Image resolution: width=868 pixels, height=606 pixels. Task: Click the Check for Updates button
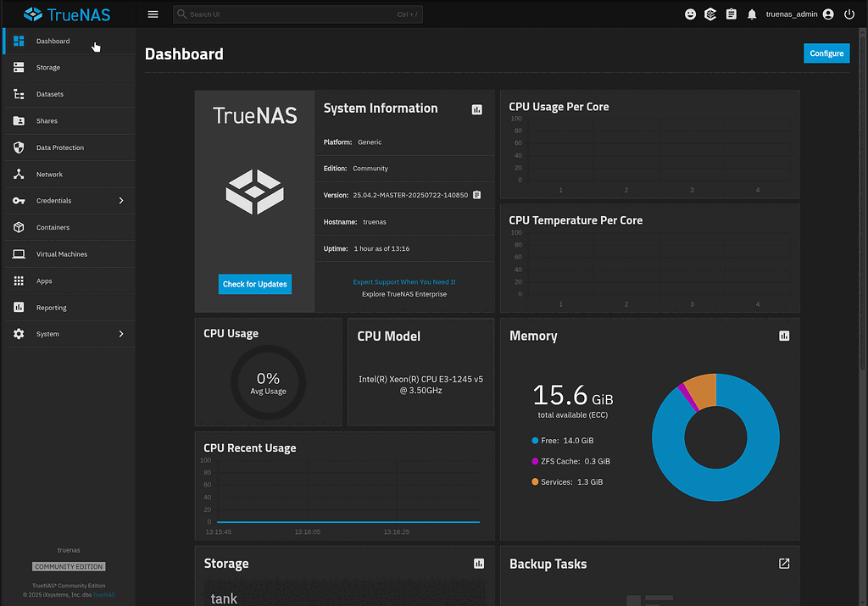(254, 285)
